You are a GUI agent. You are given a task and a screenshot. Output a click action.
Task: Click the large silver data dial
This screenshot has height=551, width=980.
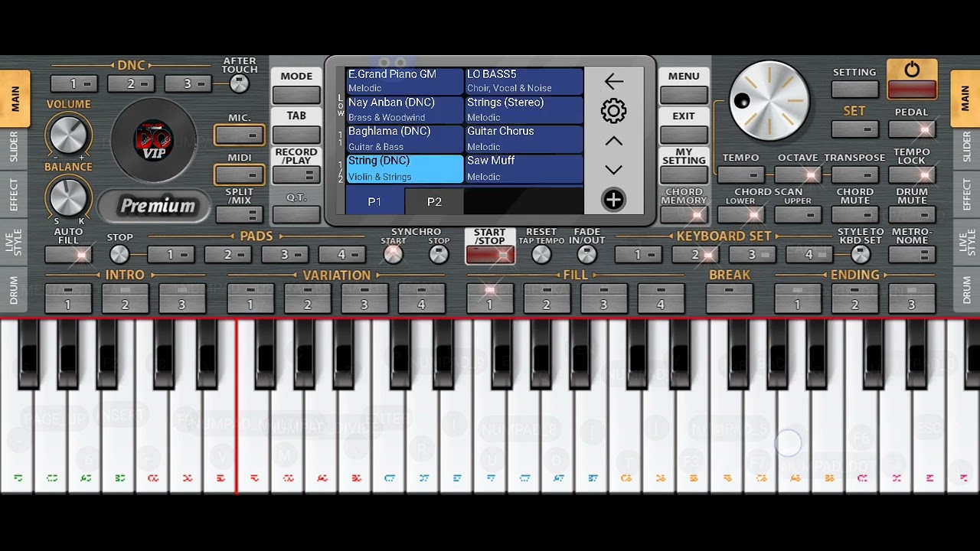(769, 101)
